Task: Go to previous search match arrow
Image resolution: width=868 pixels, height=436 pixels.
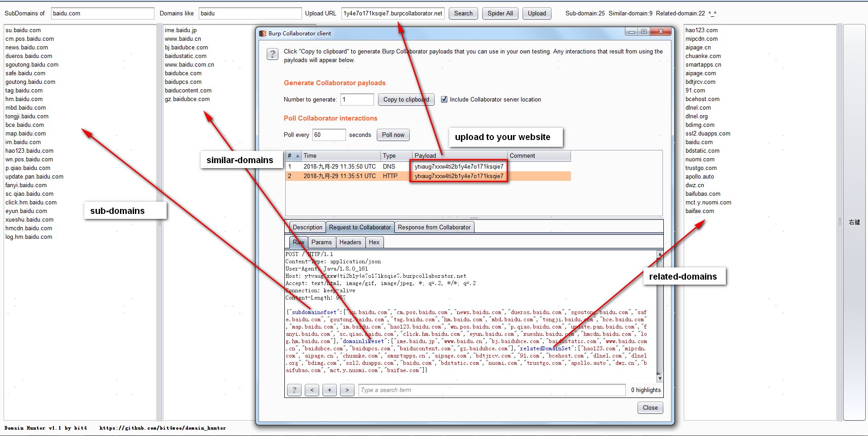Action: coord(312,390)
